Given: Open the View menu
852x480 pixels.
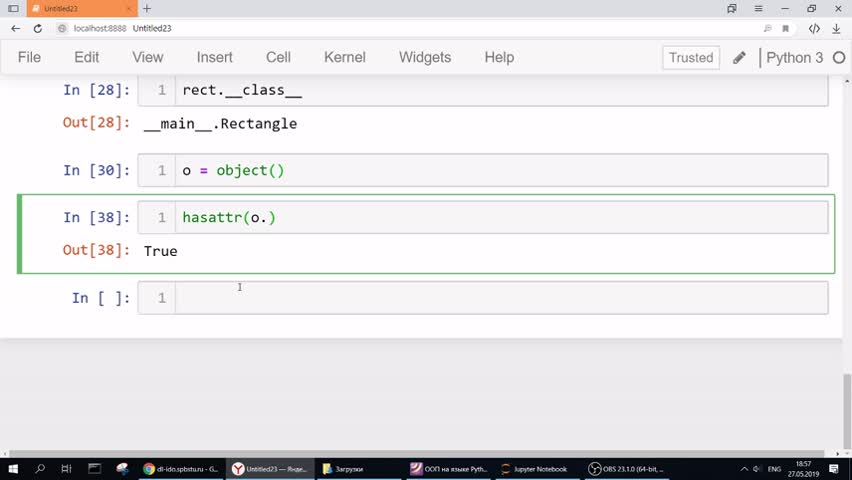Looking at the screenshot, I should pos(148,57).
